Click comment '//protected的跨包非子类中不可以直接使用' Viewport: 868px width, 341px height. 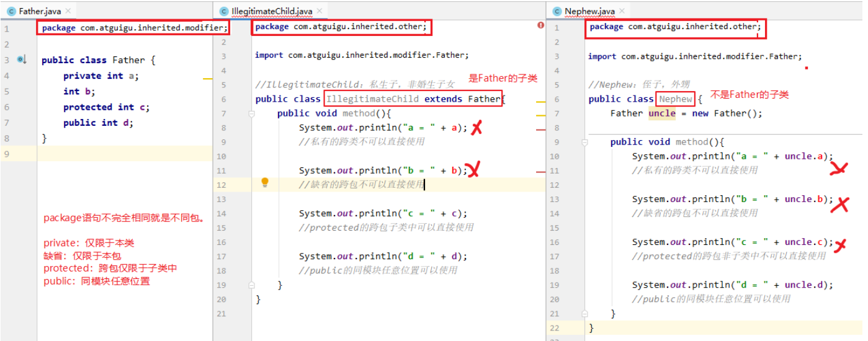[x=729, y=256]
